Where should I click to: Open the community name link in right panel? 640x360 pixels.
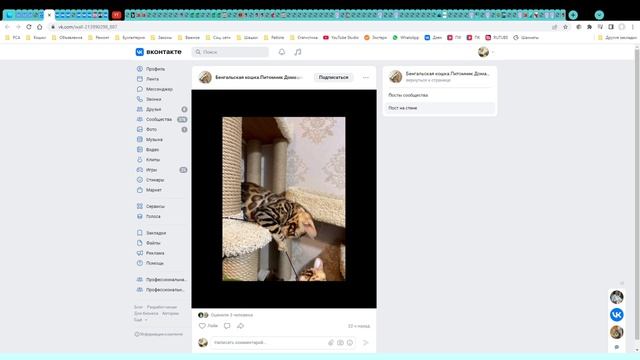tap(447, 73)
